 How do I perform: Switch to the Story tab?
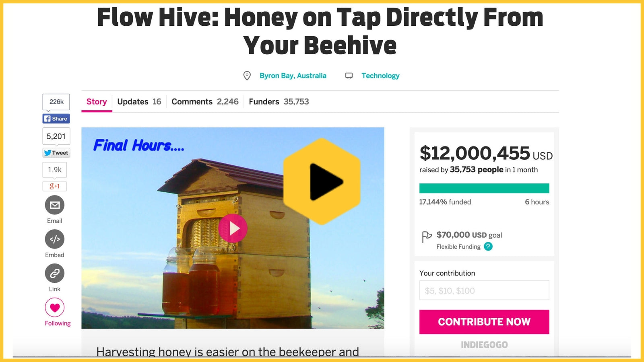(x=97, y=102)
